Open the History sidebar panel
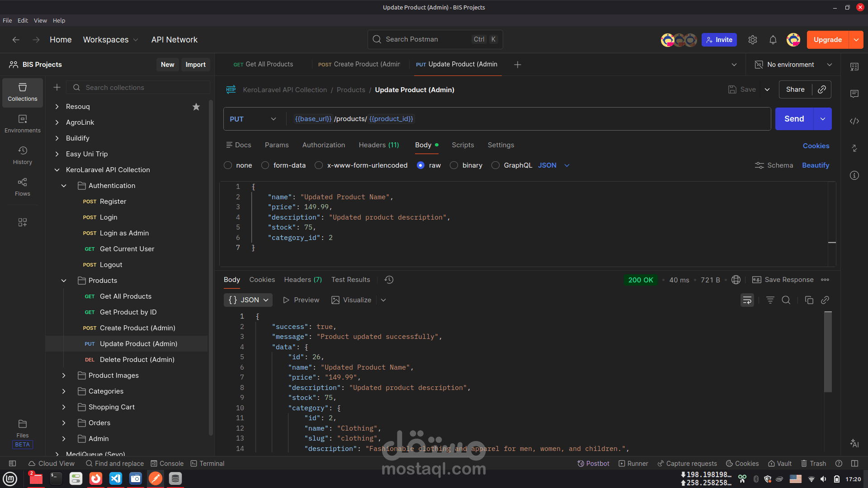The width and height of the screenshot is (868, 488). tap(22, 155)
